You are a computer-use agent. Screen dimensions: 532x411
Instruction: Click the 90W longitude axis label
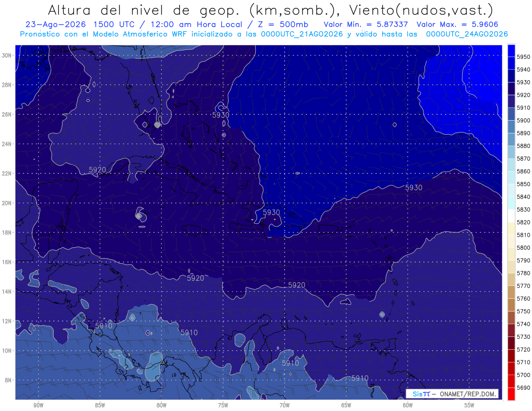tap(38, 406)
